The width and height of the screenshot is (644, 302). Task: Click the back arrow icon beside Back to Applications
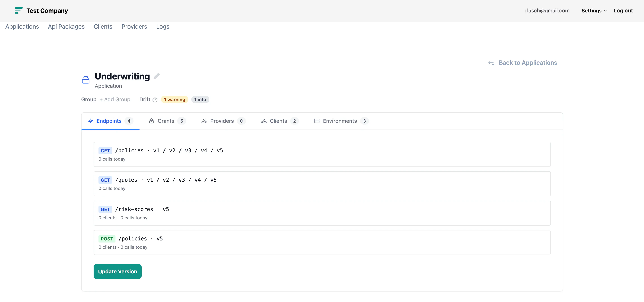pos(491,63)
